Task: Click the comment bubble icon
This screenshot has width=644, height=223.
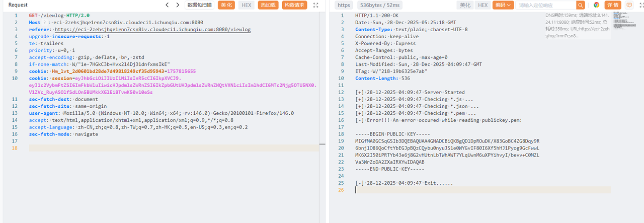Action: [x=629, y=5]
